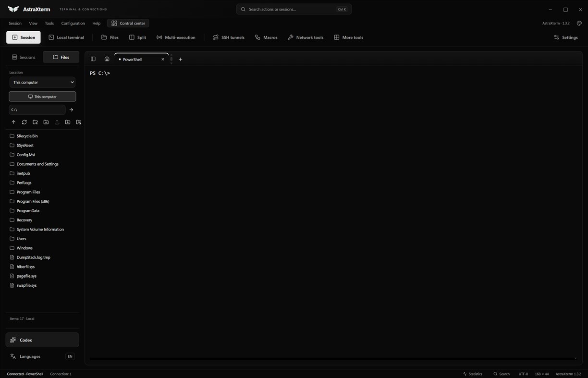Screen dimensions: 588x378
Task: Select the PerfLogs folder
Action: pyautogui.click(x=42, y=183)
